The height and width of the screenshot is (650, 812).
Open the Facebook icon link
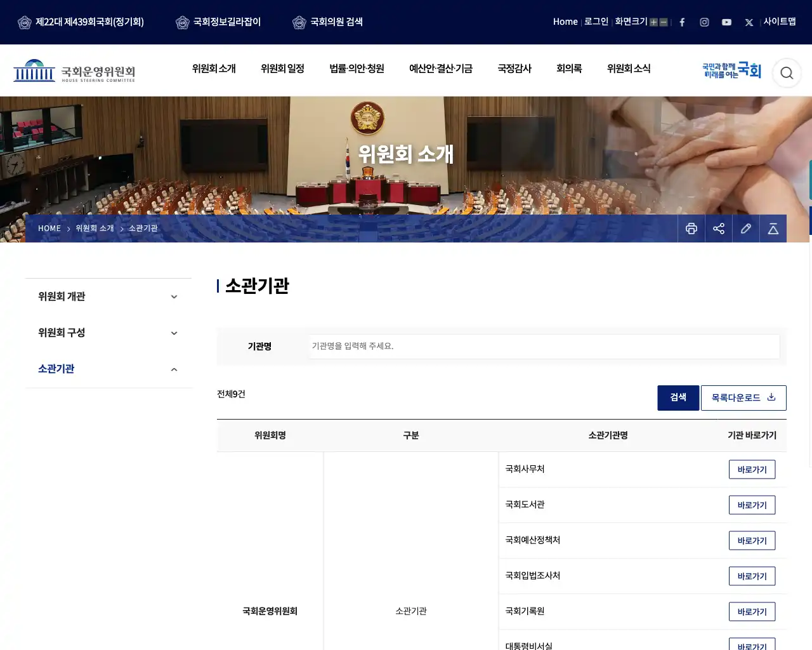tap(682, 22)
